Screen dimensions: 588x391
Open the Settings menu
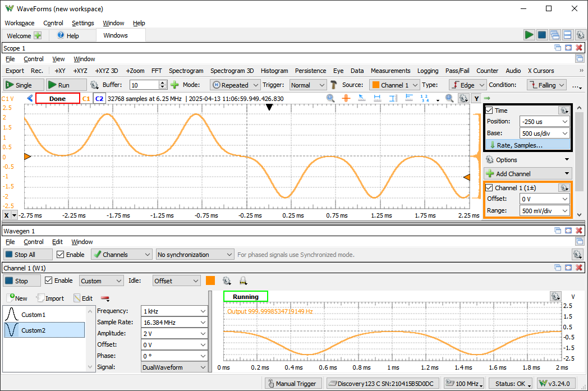click(82, 23)
